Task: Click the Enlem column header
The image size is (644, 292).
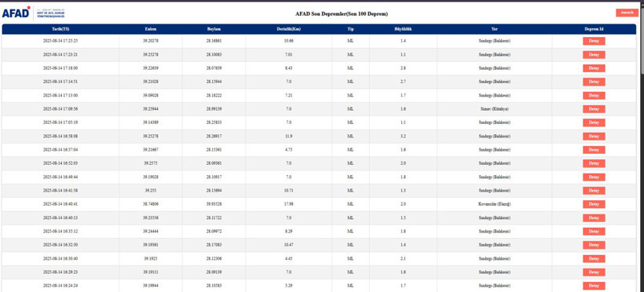Action: 151,29
